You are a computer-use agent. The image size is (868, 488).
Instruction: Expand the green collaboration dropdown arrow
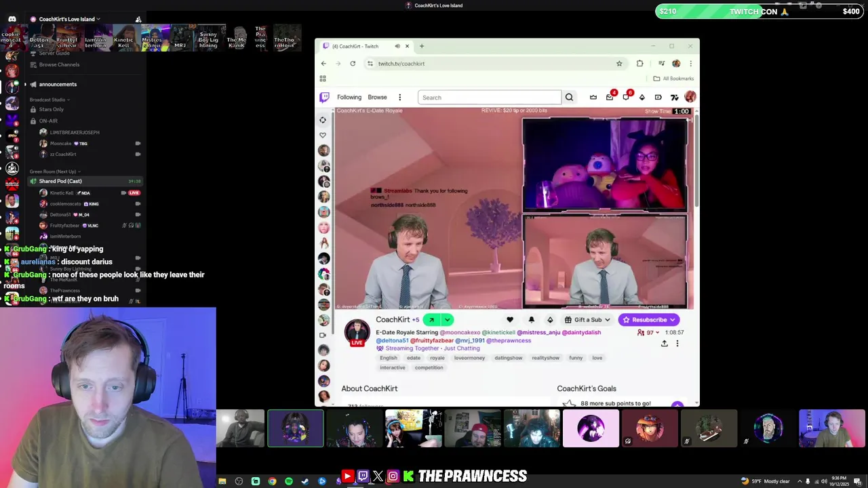(447, 320)
